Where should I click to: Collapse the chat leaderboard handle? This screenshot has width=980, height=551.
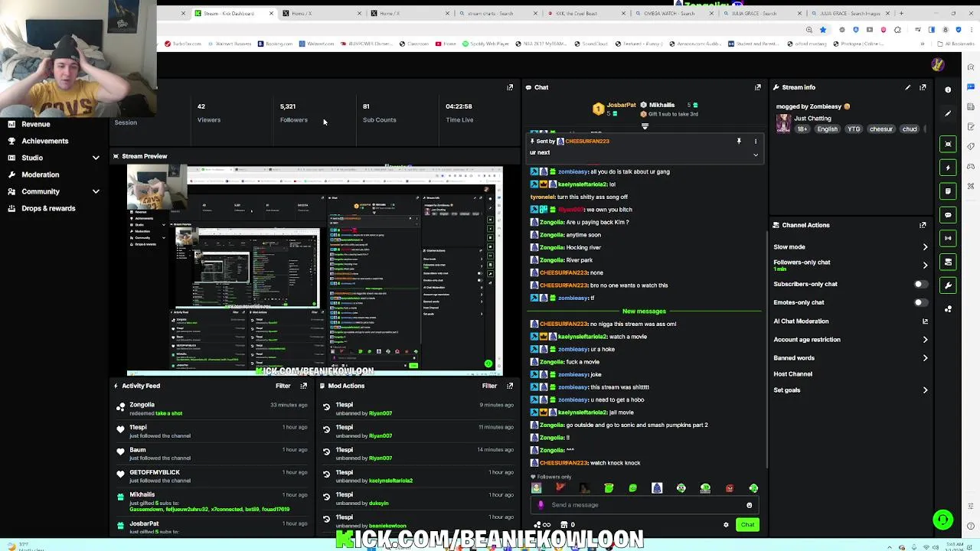[645, 126]
